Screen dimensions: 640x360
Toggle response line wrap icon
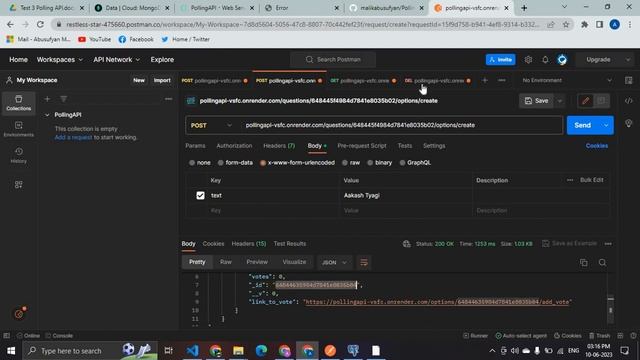tap(364, 262)
